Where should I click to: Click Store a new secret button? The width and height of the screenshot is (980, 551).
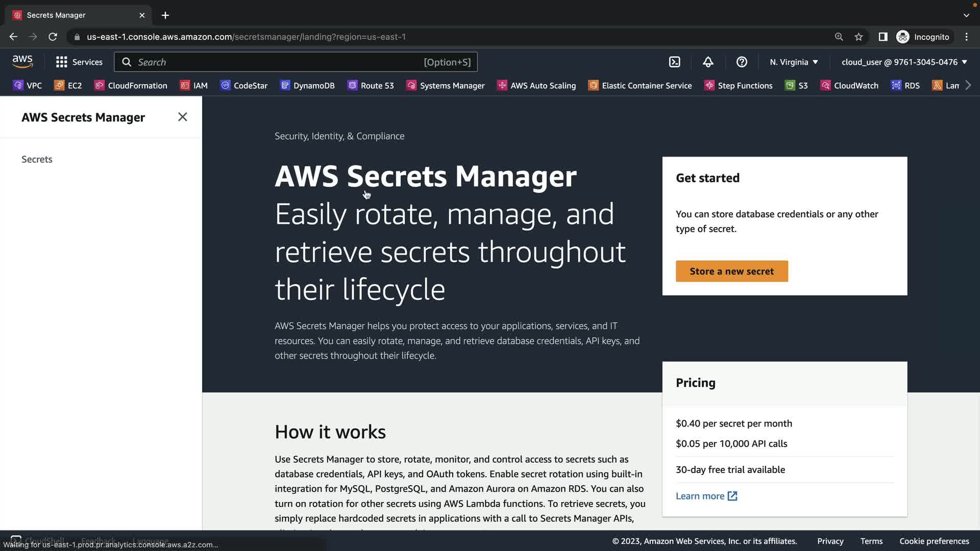pos(731,271)
